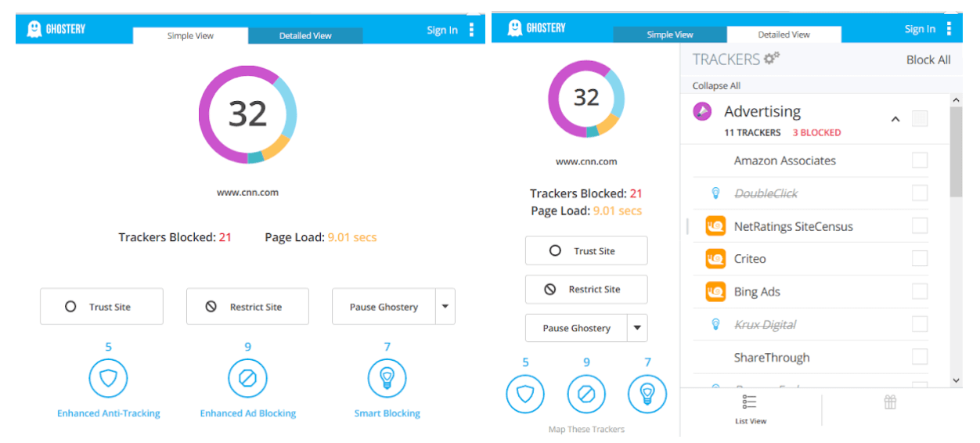980x443 pixels.
Task: Click Collapse All above tracker list
Action: click(x=716, y=85)
